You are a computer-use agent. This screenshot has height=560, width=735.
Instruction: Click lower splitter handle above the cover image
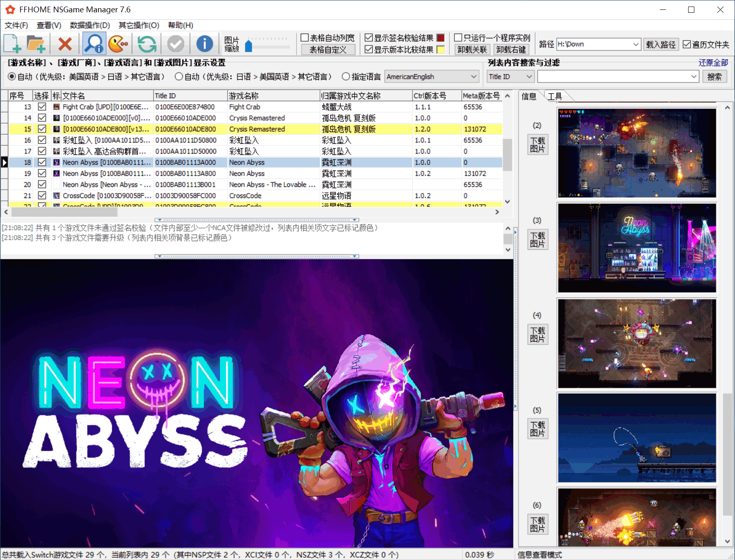pyautogui.click(x=257, y=256)
